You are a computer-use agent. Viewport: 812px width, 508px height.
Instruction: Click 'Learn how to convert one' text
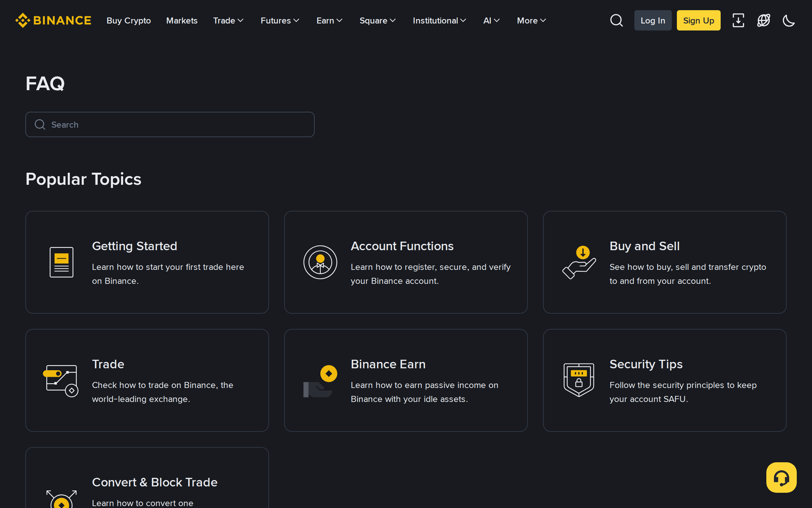(x=143, y=503)
